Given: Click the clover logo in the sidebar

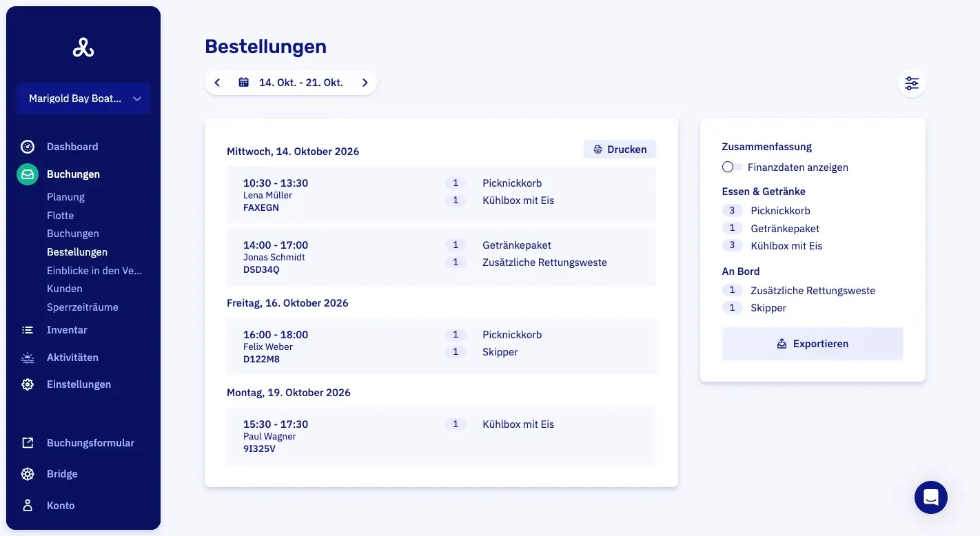Looking at the screenshot, I should pos(83,48).
